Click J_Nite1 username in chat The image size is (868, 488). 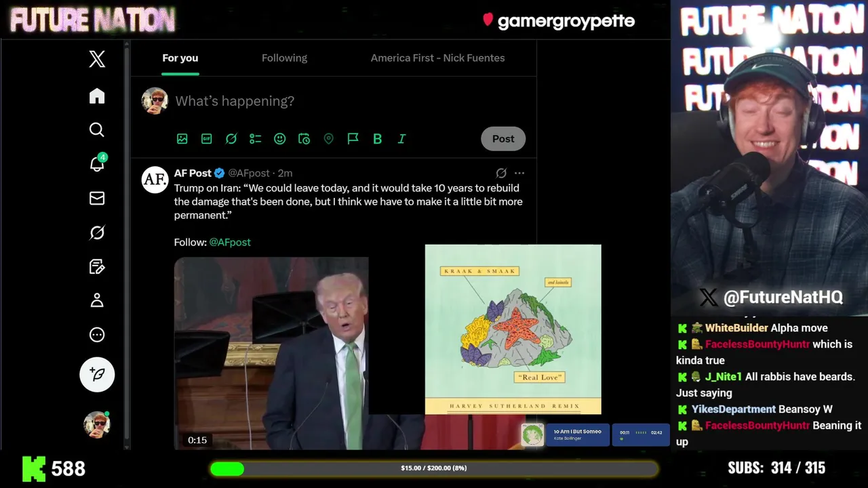coord(723,377)
